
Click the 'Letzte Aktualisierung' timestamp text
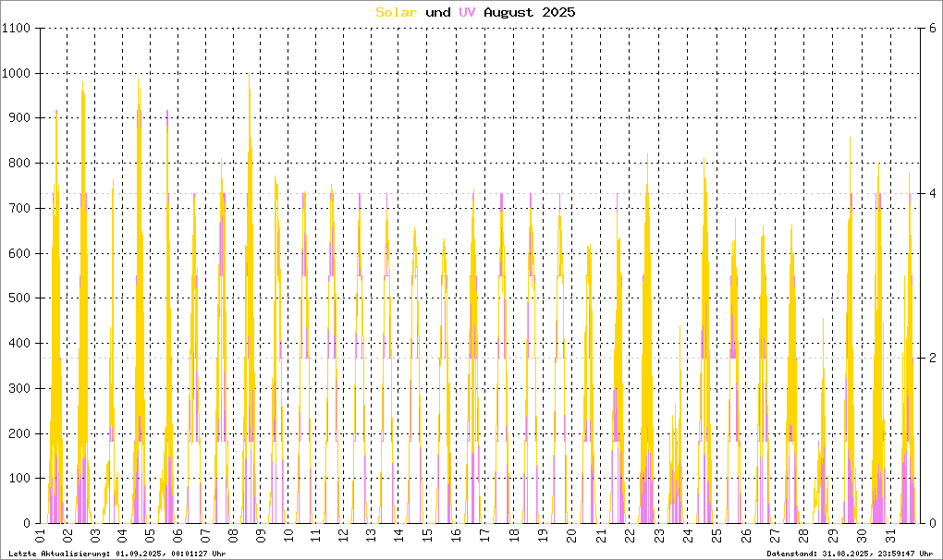[116, 553]
